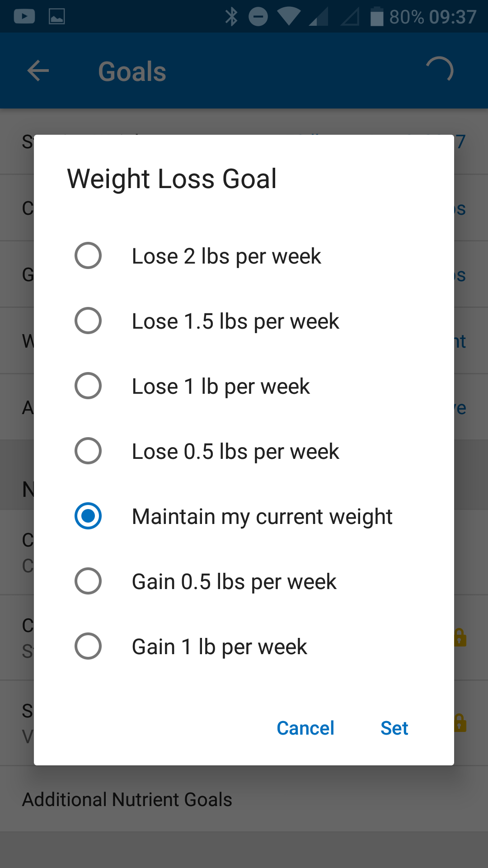Image resolution: width=488 pixels, height=868 pixels.
Task: Tap the Goals title in the header
Action: [x=132, y=72]
